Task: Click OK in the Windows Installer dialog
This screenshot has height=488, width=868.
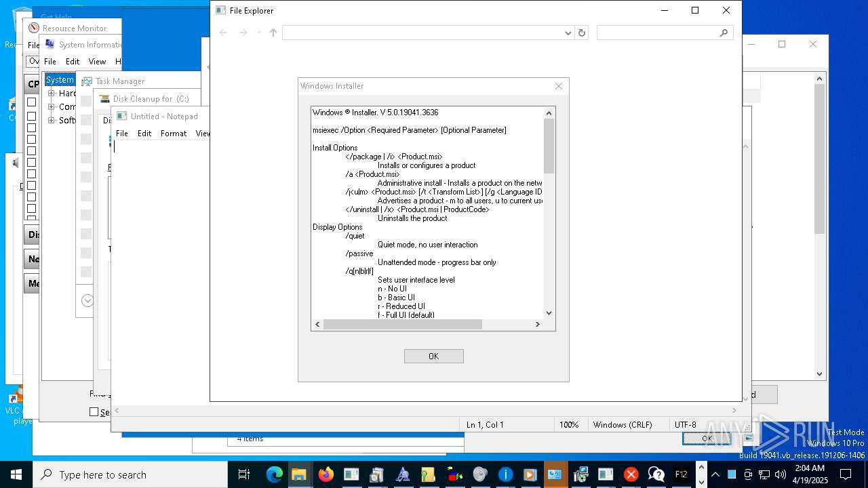Action: [433, 356]
